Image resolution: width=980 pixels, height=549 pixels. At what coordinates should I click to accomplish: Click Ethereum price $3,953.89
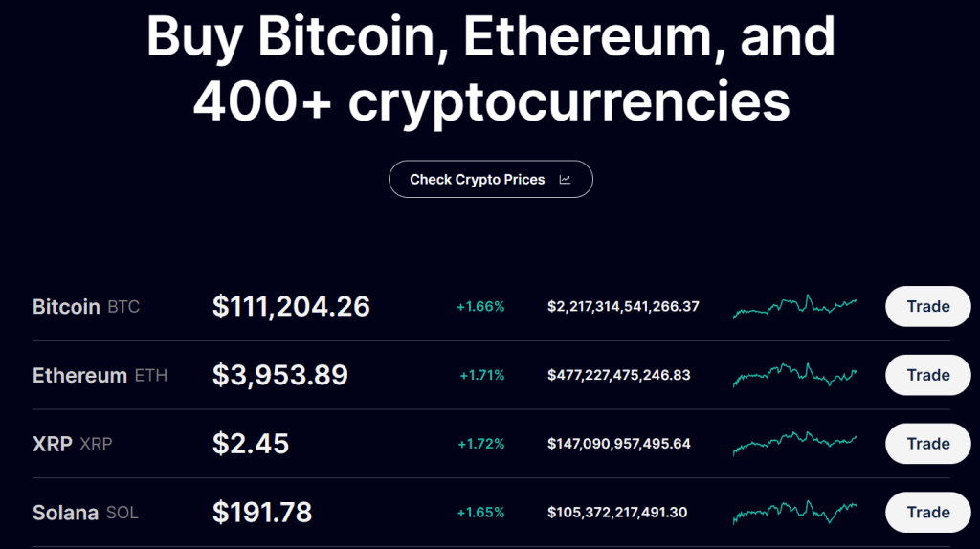click(x=279, y=376)
